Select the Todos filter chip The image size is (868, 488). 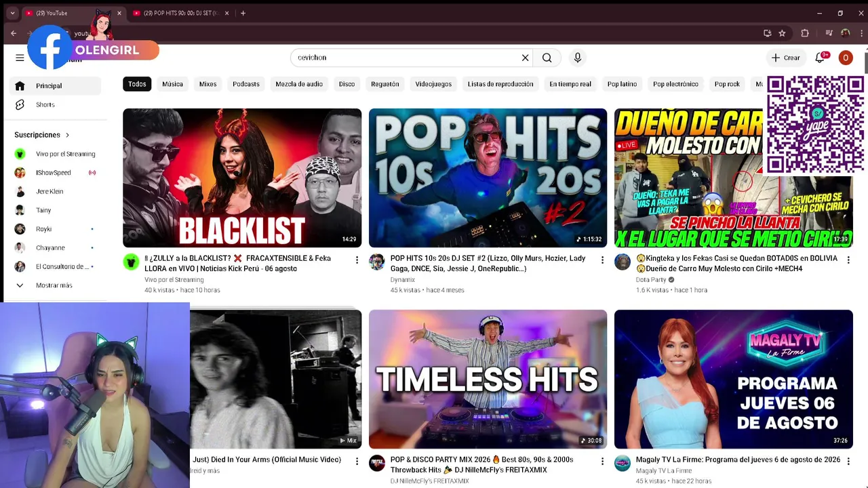pos(137,84)
